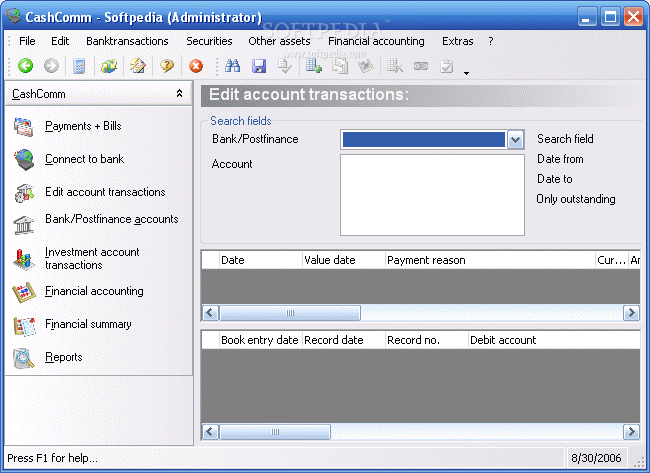Image resolution: width=650 pixels, height=473 pixels.
Task: Click the Edit account transactions sidebar icon
Action: (x=24, y=193)
